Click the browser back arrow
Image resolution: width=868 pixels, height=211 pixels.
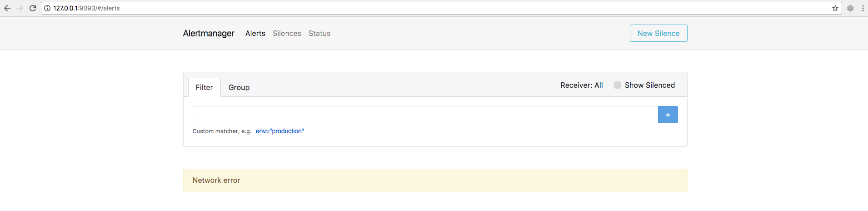(7, 8)
